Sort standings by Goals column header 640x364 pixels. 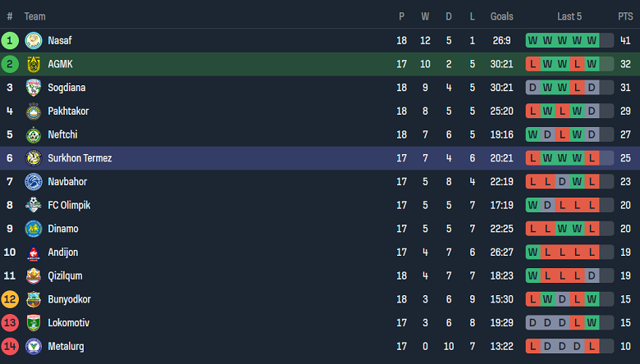[501, 16]
